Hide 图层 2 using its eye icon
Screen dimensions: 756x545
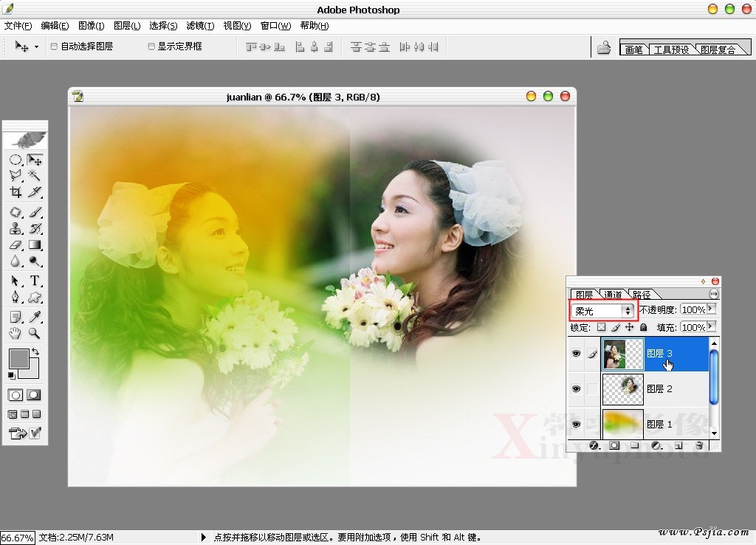[x=576, y=388]
